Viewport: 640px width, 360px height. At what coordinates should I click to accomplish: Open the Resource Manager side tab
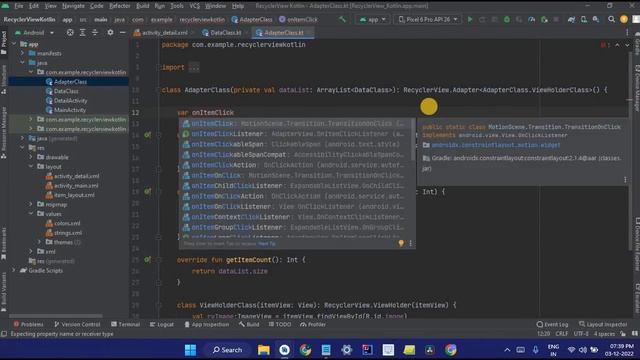(4, 133)
